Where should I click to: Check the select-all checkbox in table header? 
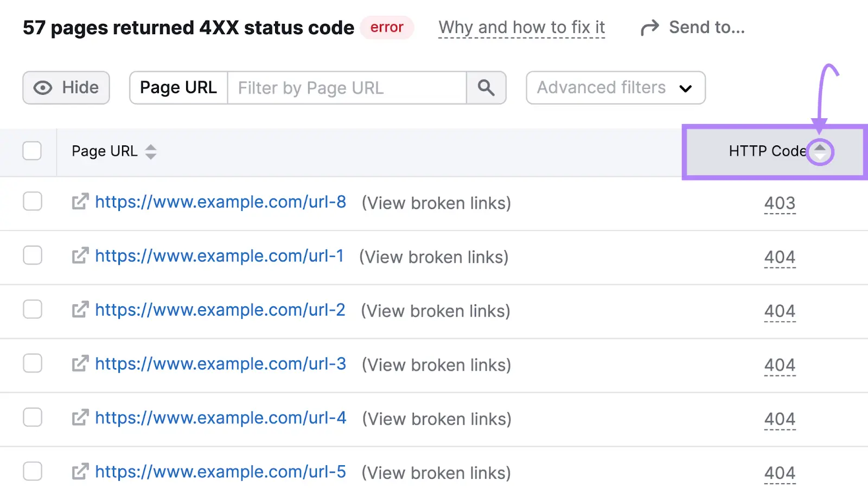tap(32, 151)
